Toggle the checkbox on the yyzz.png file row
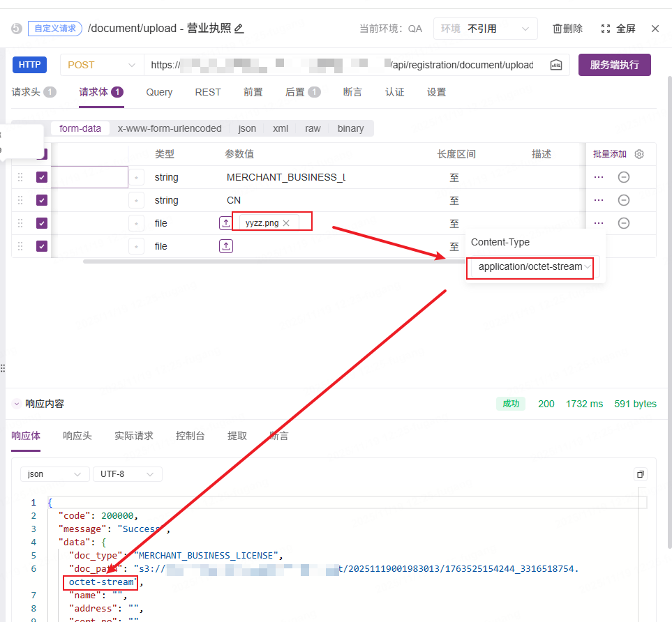 click(x=42, y=223)
